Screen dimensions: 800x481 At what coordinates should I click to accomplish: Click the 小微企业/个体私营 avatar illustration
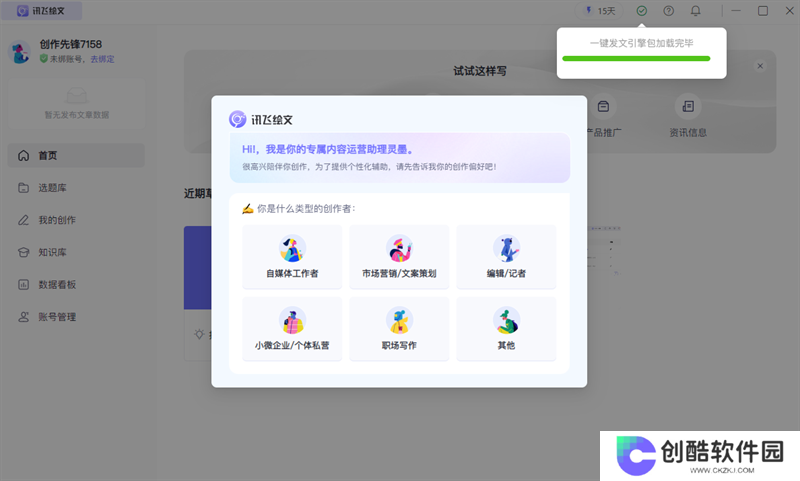click(292, 320)
